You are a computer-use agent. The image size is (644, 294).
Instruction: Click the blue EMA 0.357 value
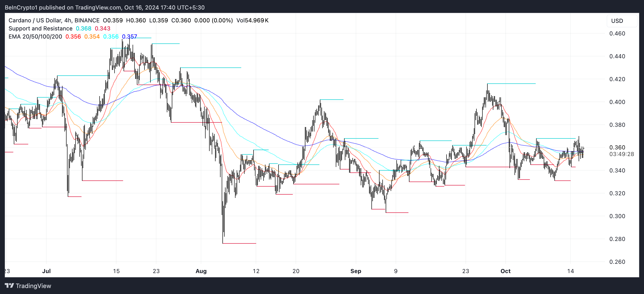[129, 37]
